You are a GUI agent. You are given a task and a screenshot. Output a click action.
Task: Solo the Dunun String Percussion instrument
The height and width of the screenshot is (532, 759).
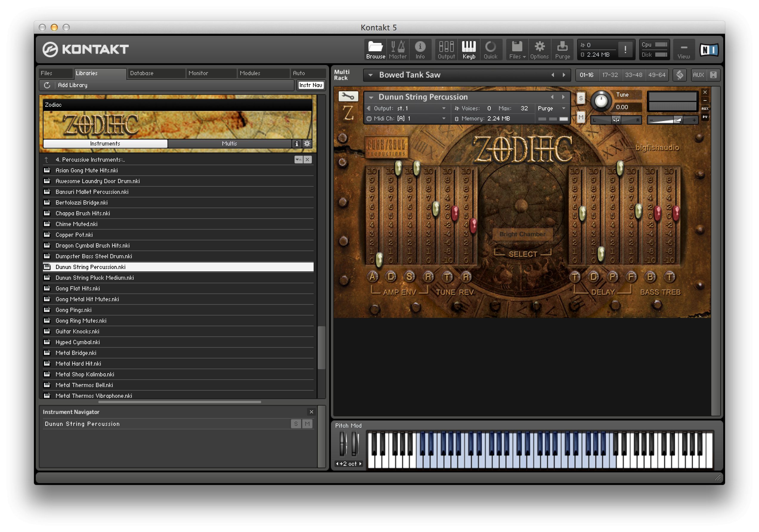click(581, 98)
